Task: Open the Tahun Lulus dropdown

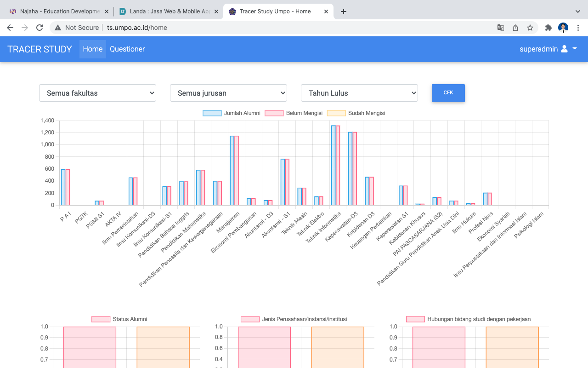Action: pyautogui.click(x=359, y=93)
